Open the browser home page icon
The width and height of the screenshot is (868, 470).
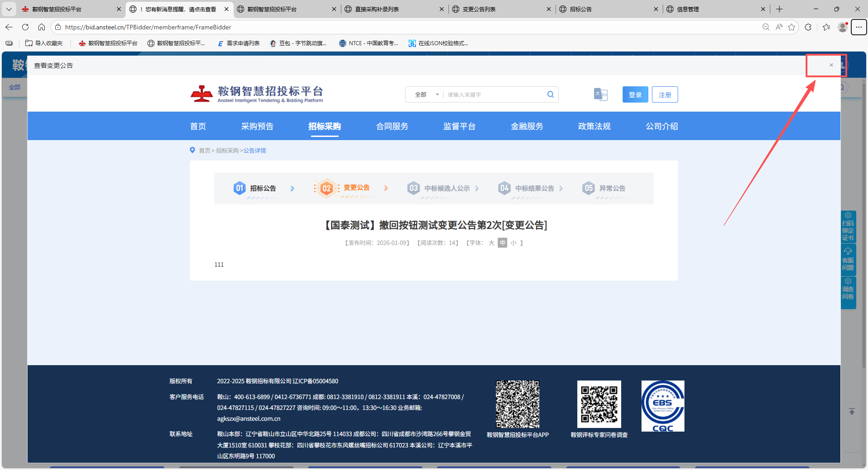coord(42,27)
